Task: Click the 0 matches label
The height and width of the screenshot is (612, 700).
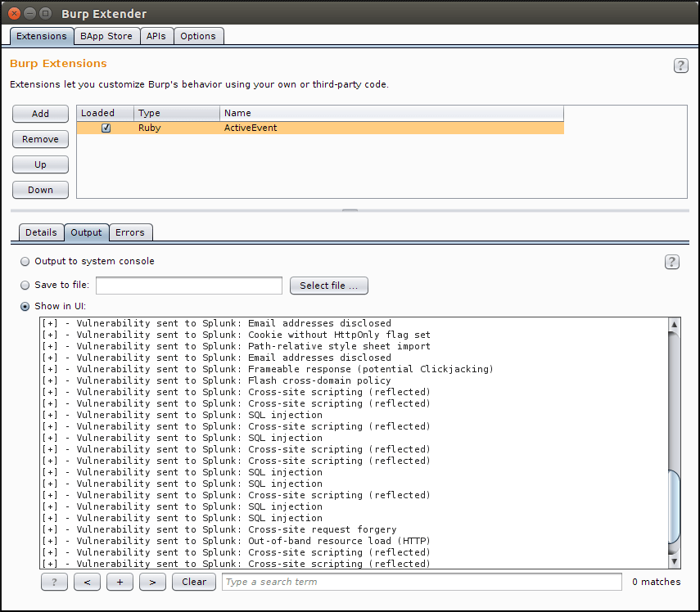Action: (657, 582)
